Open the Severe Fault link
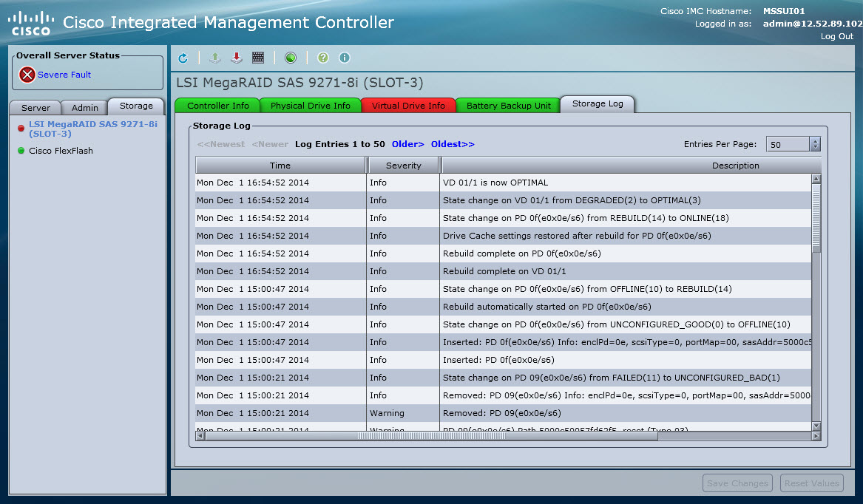The width and height of the screenshot is (863, 504). pos(64,75)
